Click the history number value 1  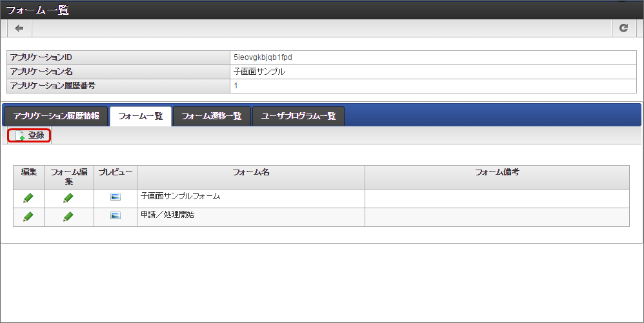tap(236, 86)
